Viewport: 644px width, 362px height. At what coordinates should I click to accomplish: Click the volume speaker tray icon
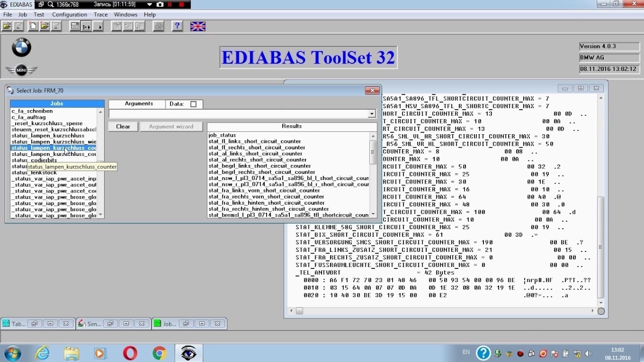coord(589,353)
